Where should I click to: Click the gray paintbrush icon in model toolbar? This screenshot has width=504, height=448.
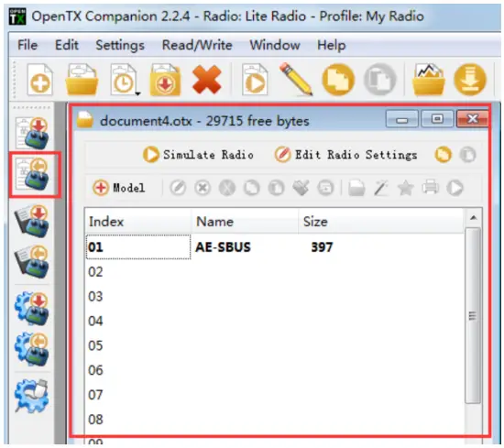[x=301, y=188]
